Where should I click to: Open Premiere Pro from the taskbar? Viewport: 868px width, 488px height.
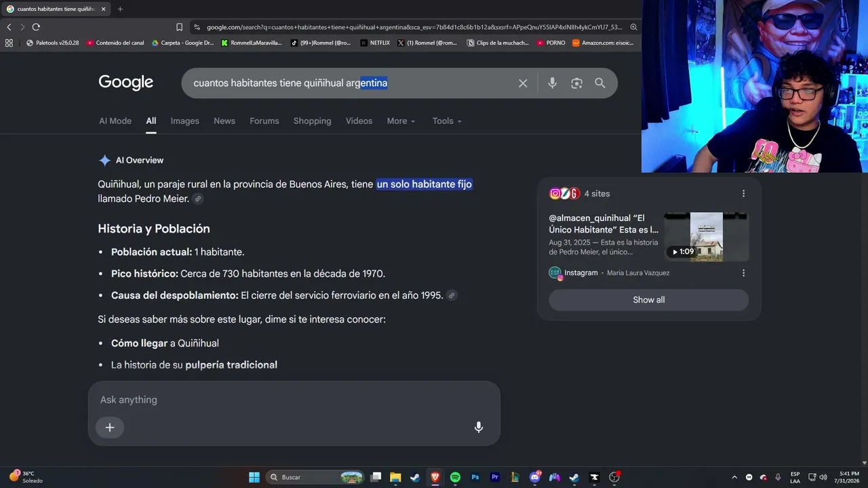coord(495,477)
